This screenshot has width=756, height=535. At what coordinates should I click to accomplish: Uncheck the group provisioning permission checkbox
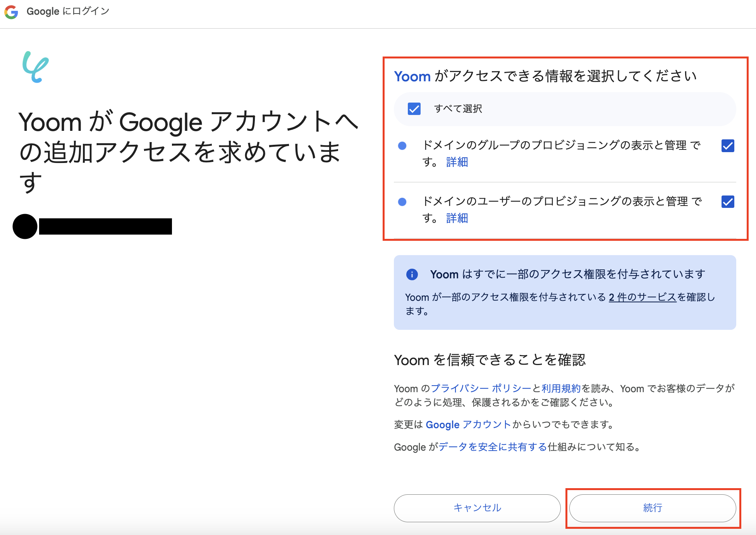(728, 146)
